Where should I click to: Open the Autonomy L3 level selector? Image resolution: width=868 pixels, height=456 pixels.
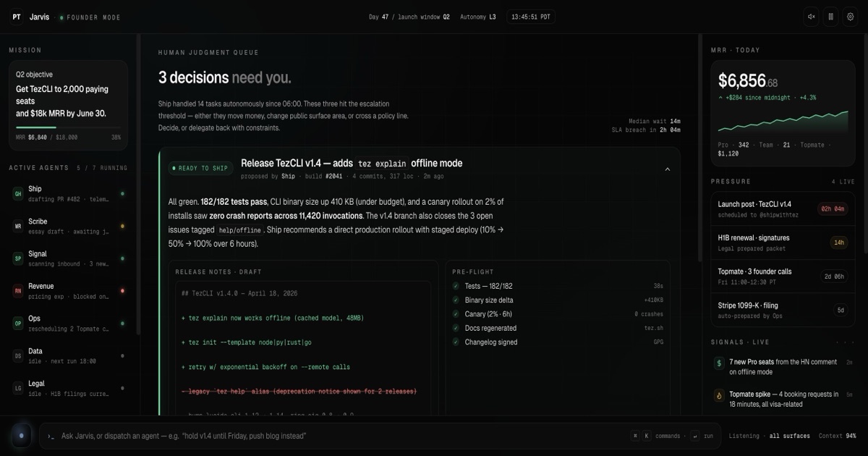[477, 17]
